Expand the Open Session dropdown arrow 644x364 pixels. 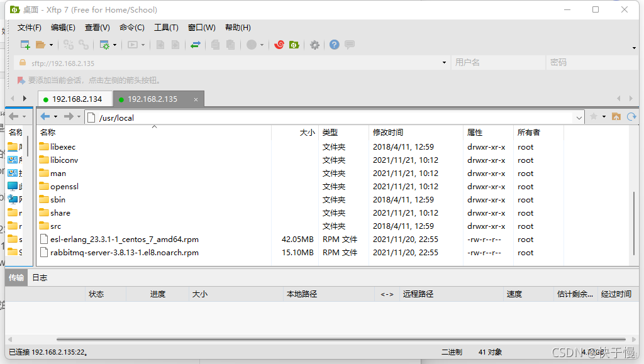point(52,45)
